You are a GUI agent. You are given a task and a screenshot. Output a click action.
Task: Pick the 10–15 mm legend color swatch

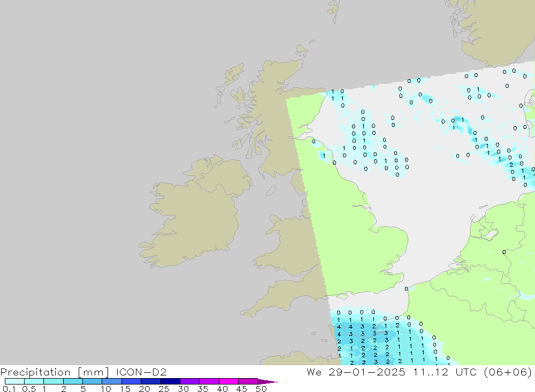pos(112,381)
